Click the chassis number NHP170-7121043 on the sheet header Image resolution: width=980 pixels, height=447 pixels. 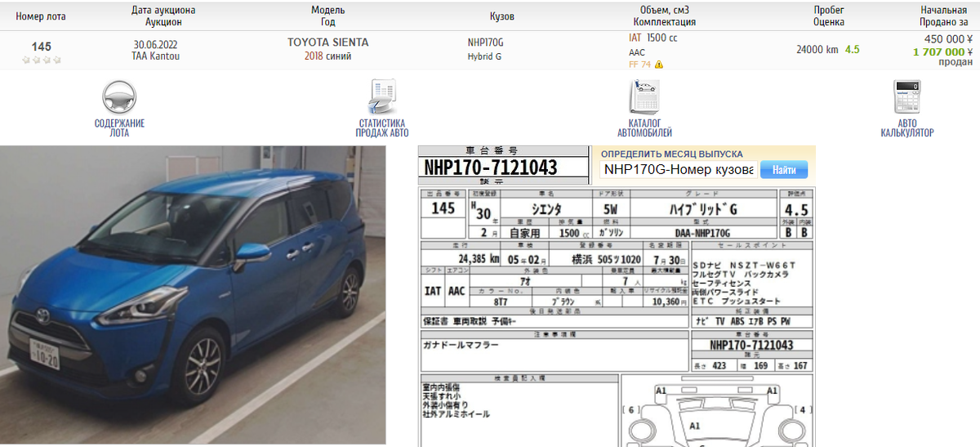491,168
